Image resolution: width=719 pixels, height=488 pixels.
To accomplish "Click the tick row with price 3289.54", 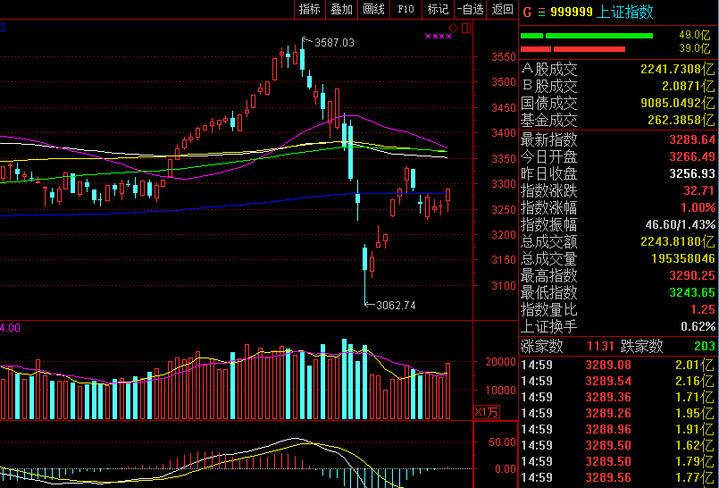I will pyautogui.click(x=619, y=381).
